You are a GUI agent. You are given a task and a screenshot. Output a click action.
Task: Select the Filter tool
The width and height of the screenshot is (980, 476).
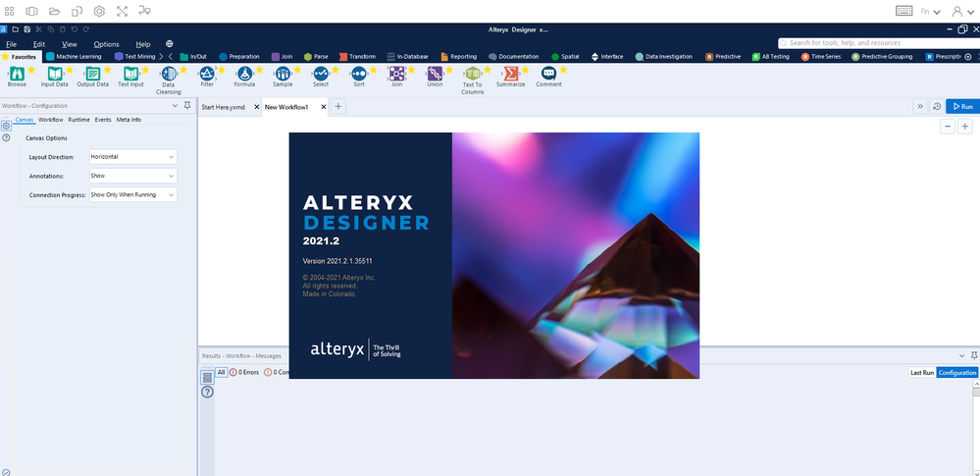coord(207,74)
